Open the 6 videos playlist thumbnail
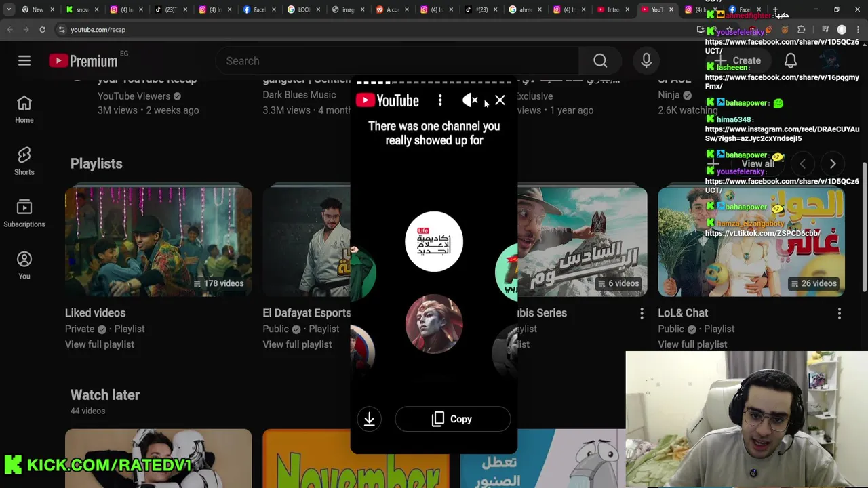This screenshot has width=868, height=488. (583, 241)
